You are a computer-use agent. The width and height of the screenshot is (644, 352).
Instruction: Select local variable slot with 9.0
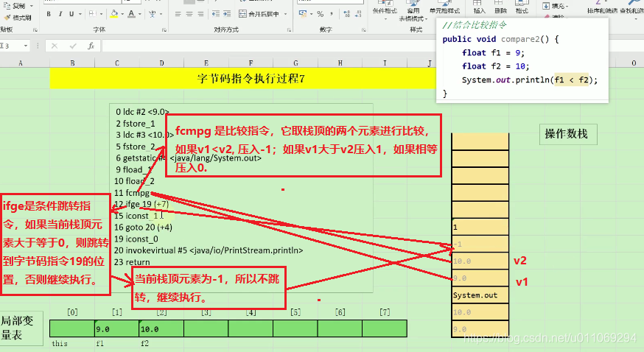point(117,329)
